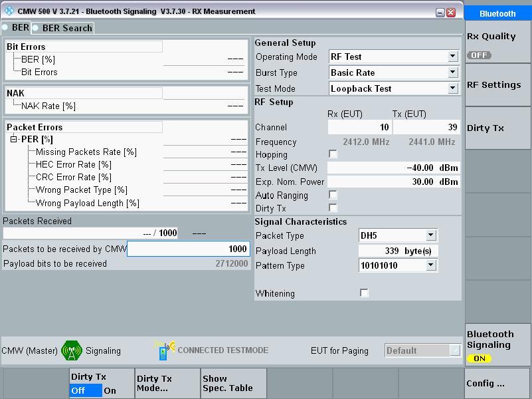Collapse the PER [%] tree node

tap(13, 139)
